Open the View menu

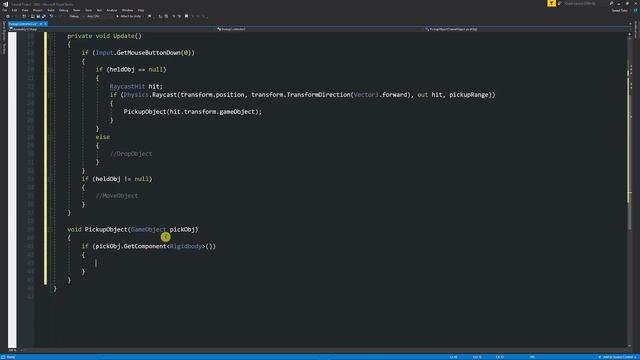click(25, 10)
